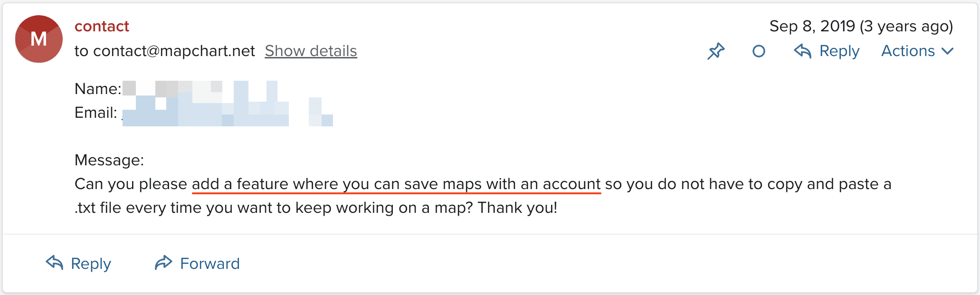The height and width of the screenshot is (295, 980).
Task: Expand the Actions chevron arrow
Action: (x=947, y=51)
